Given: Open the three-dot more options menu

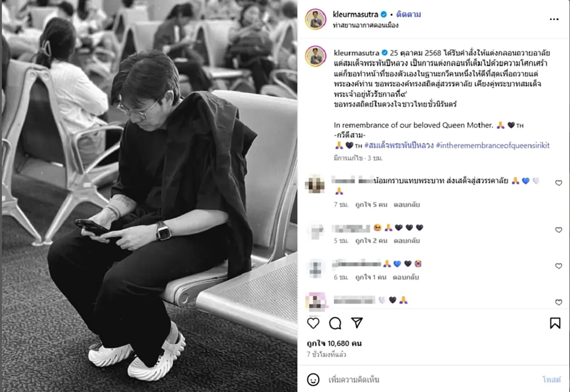Looking at the screenshot, I should point(554,19).
